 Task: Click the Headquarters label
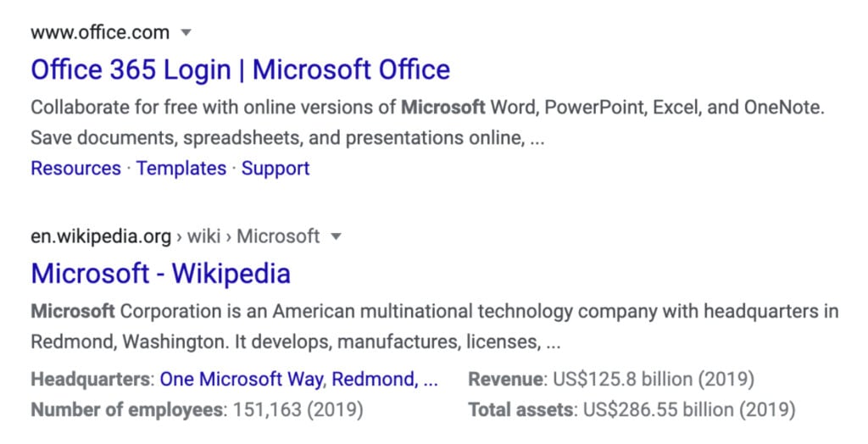[x=90, y=380]
